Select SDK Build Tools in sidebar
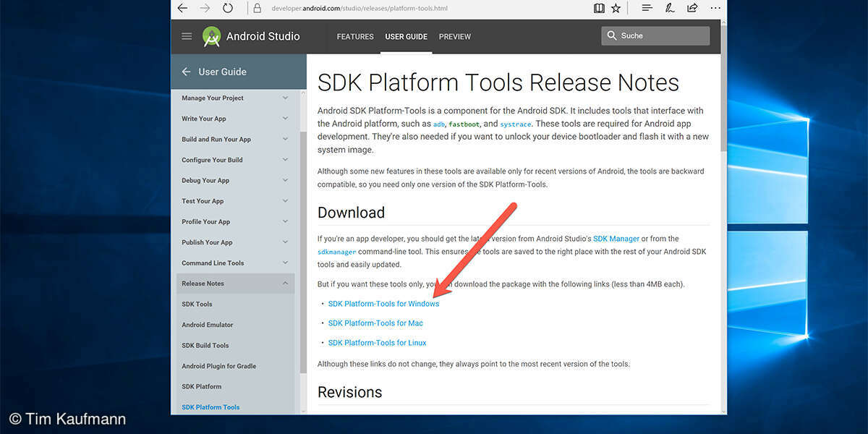The image size is (868, 434). click(x=205, y=346)
